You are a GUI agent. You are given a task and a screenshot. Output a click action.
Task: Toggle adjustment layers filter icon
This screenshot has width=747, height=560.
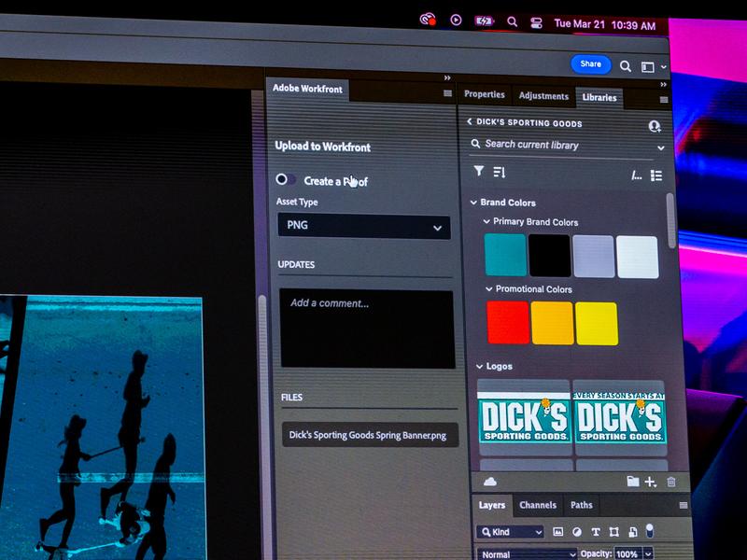click(x=576, y=532)
